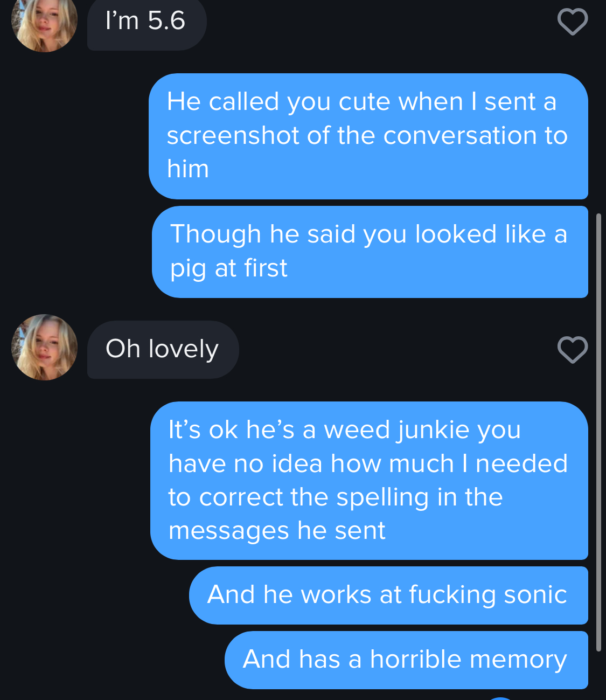Tap the word "pig" in the blue message
The width and height of the screenshot is (606, 700).
pyautogui.click(x=188, y=268)
